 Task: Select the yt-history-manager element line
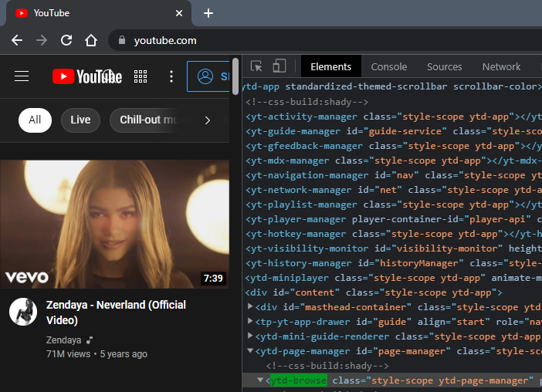(x=392, y=264)
